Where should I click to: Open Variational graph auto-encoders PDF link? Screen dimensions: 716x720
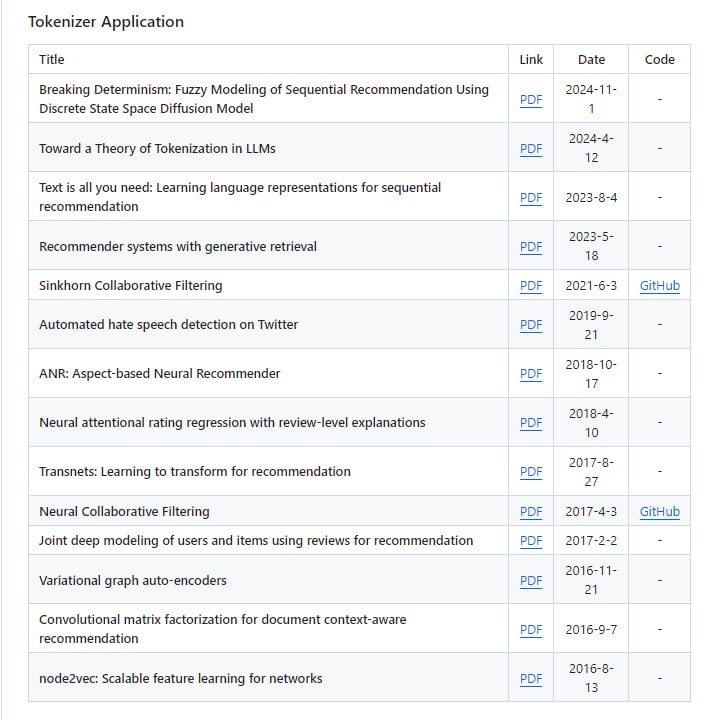point(531,580)
